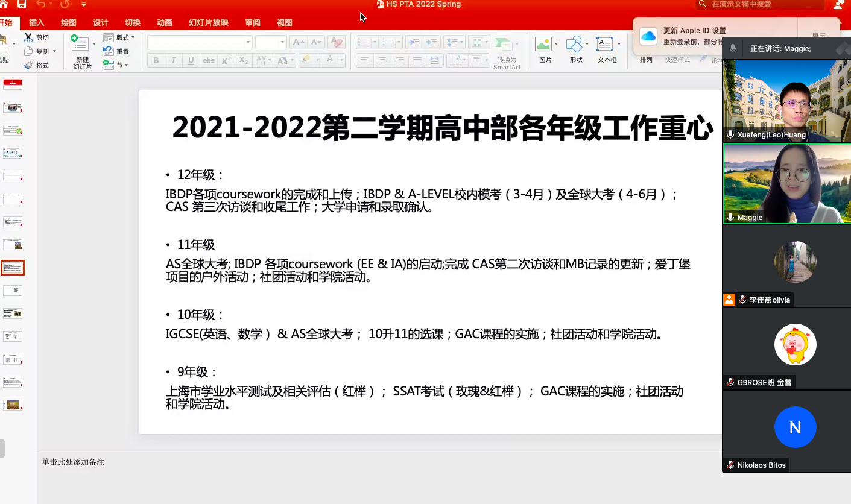Click the Text Box (文本框) icon

(605, 44)
